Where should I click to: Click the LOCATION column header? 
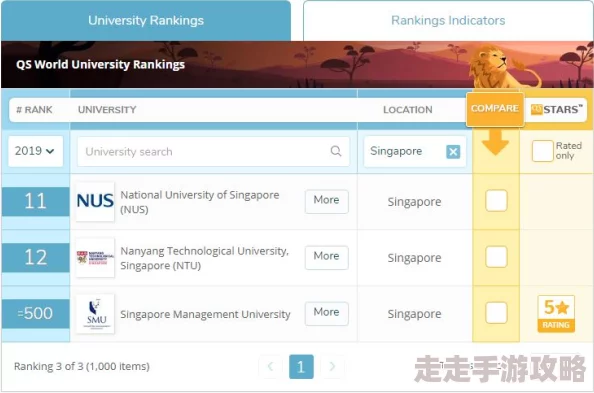point(408,110)
